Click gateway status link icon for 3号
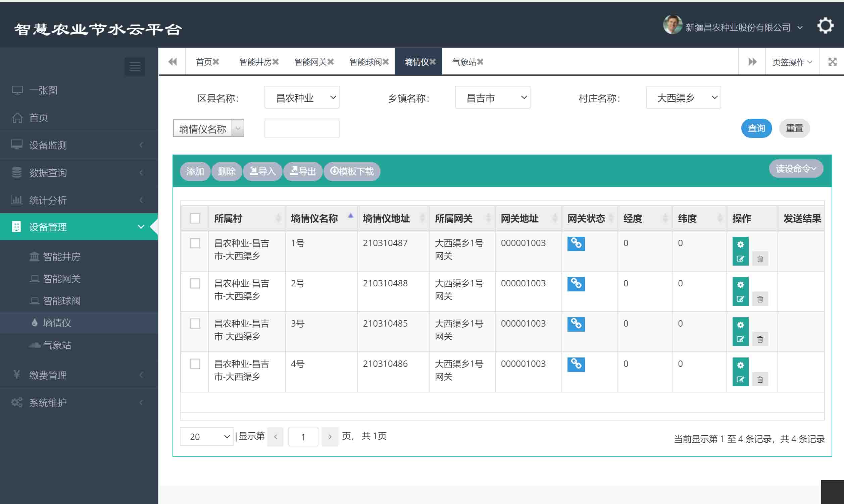This screenshot has height=504, width=844. coord(576,324)
